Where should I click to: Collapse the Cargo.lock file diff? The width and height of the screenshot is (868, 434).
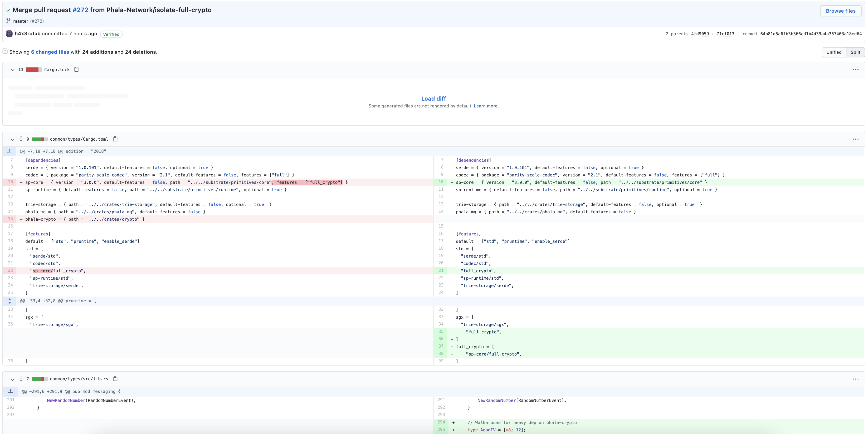(x=12, y=70)
